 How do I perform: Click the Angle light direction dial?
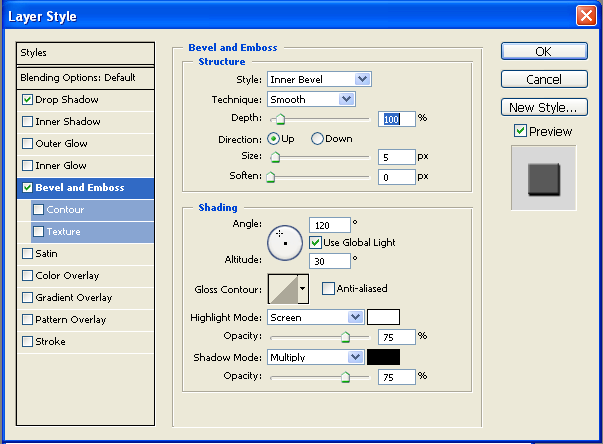pos(284,241)
